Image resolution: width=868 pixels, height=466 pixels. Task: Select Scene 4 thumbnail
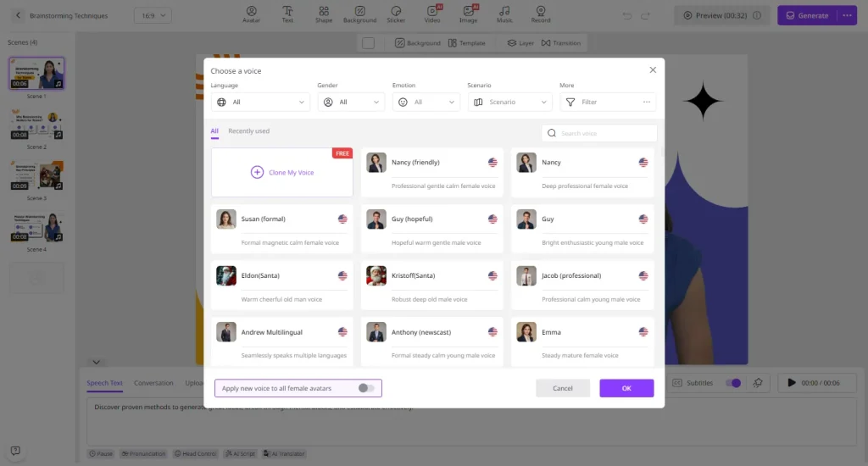click(x=36, y=226)
